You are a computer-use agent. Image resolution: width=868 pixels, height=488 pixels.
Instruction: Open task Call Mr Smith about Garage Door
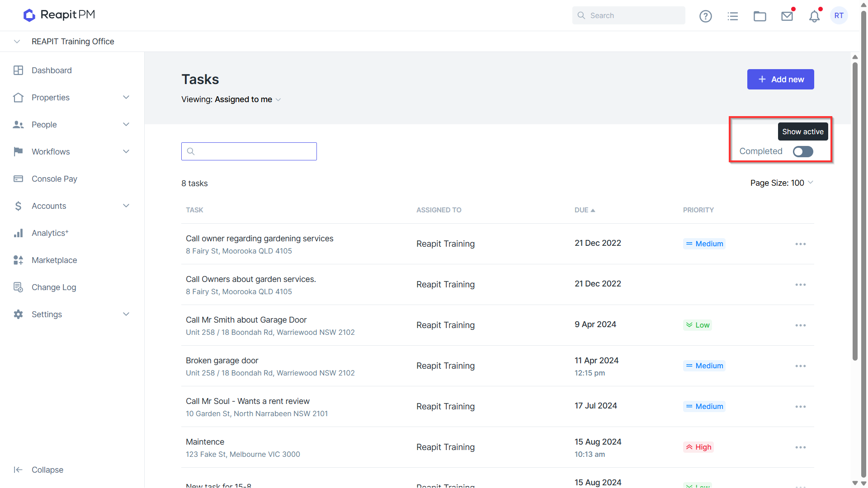pos(246,320)
